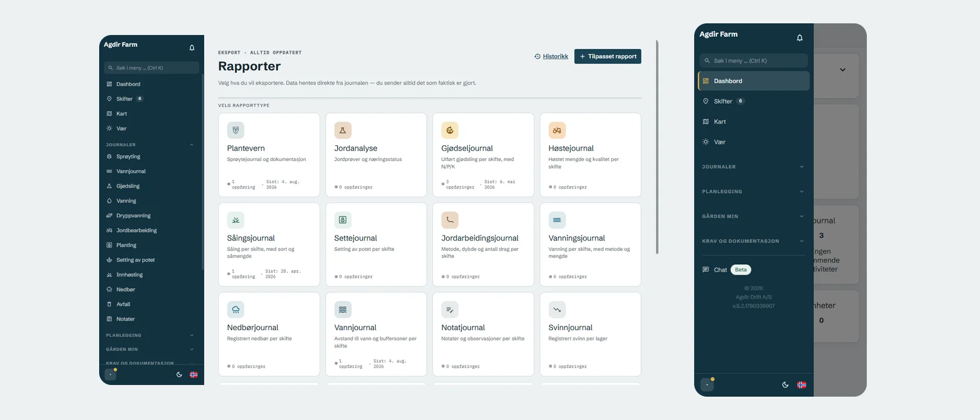Click the Innhøsting icon in the sidebar
The width and height of the screenshot is (980, 420).
[x=109, y=275]
